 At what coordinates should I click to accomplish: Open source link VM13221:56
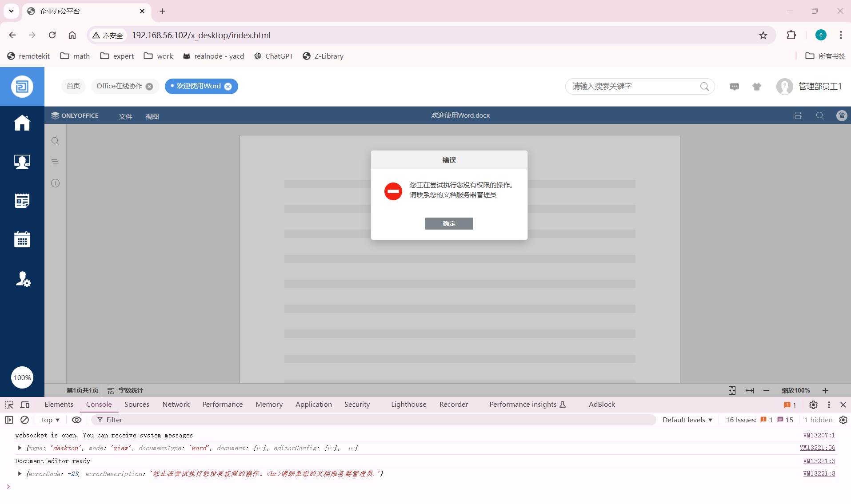coord(817,448)
